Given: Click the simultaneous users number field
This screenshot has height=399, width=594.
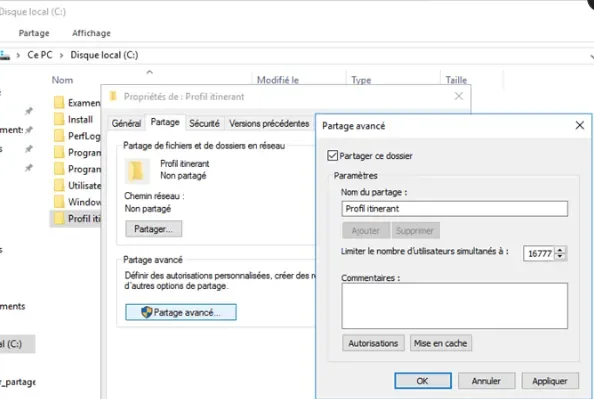Looking at the screenshot, I should click(539, 253).
